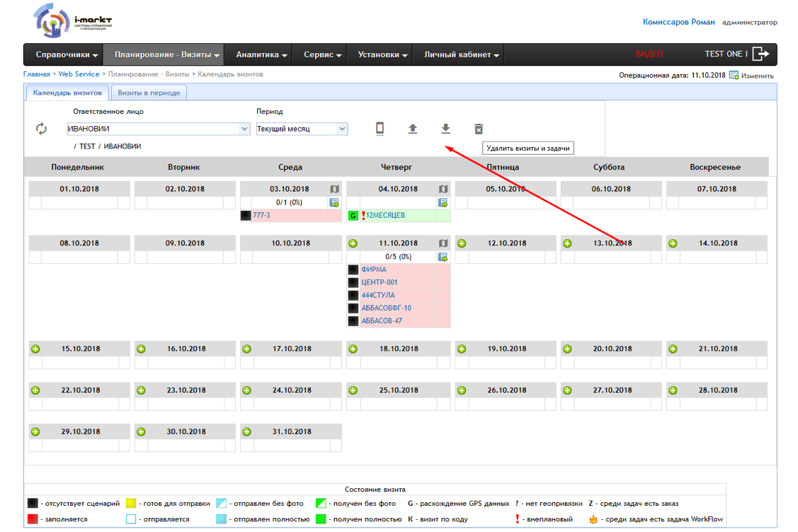This screenshot has height=532, width=798.
Task: Add visit on 31.10.2018 plus icon
Action: click(x=247, y=432)
